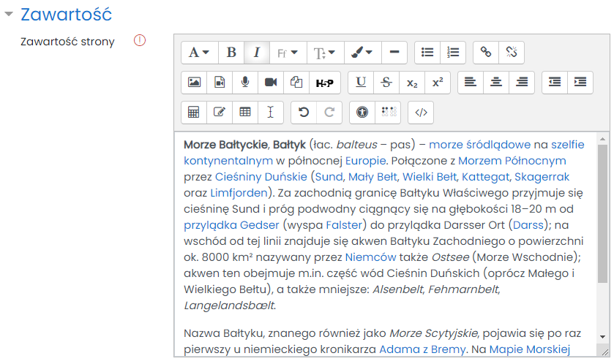Click the 'Adama z Bremy' link
Image resolution: width=614 pixels, height=364 pixels.
click(422, 349)
